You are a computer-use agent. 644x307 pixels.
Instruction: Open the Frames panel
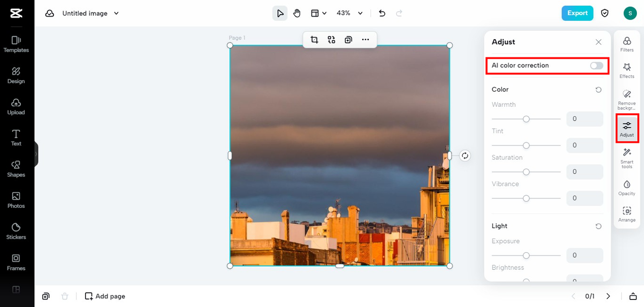(16, 263)
